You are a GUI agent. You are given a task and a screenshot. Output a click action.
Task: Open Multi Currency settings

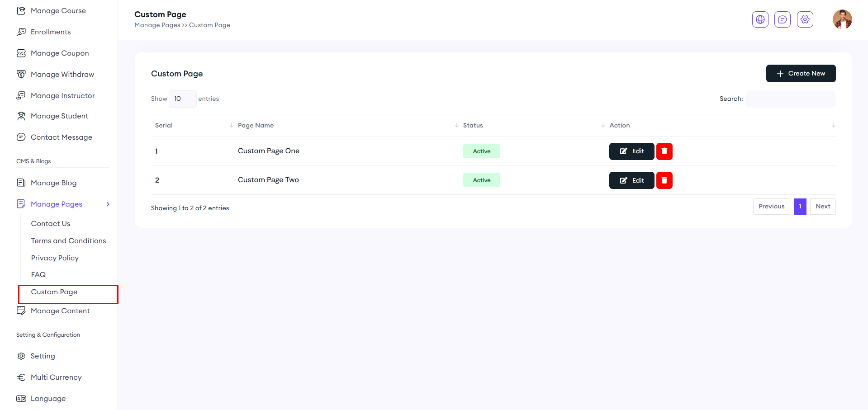click(x=56, y=377)
